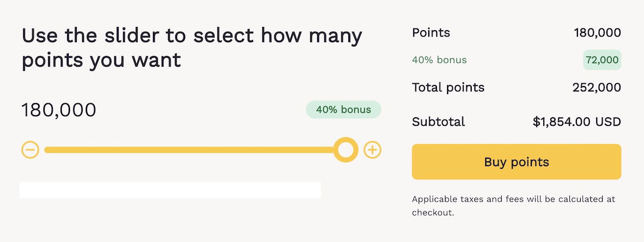Click the $1,854.00 USD subtotal amount

pos(577,122)
